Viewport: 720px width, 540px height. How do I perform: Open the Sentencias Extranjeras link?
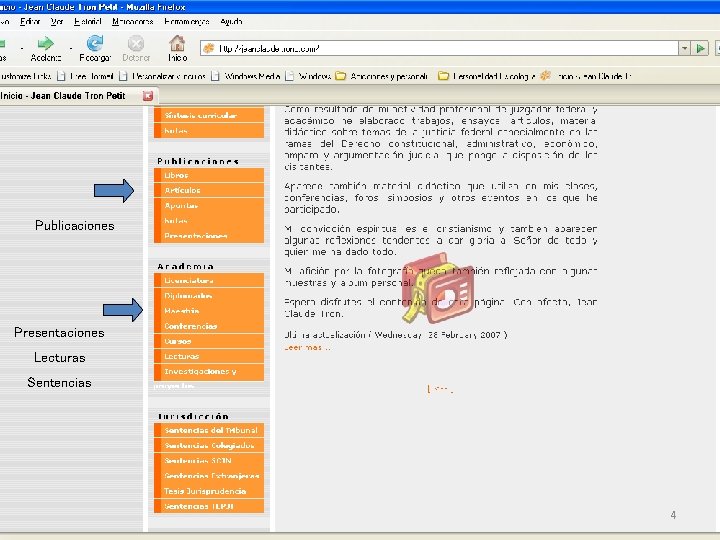[209, 476]
